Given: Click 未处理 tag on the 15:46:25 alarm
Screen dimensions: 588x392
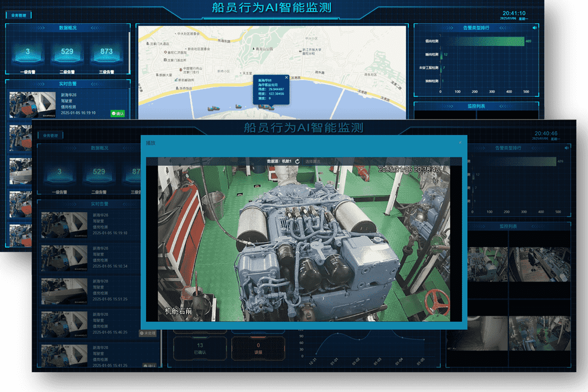Looking at the screenshot, I should tap(149, 333).
